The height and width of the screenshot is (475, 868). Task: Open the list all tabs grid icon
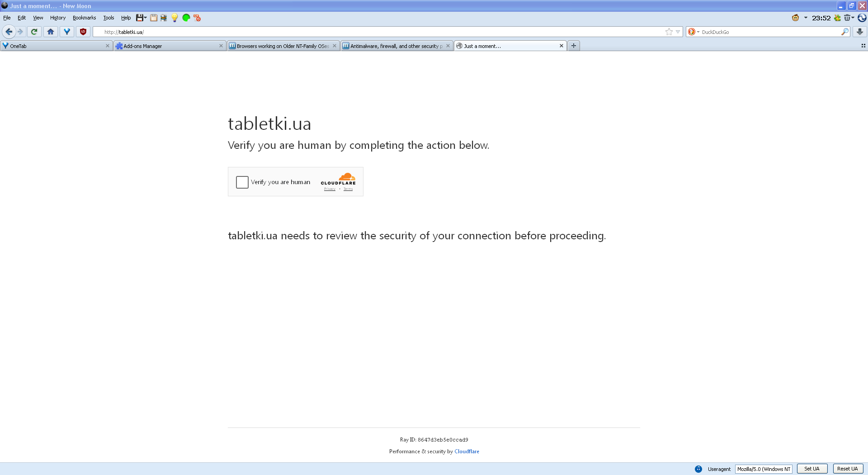click(863, 46)
